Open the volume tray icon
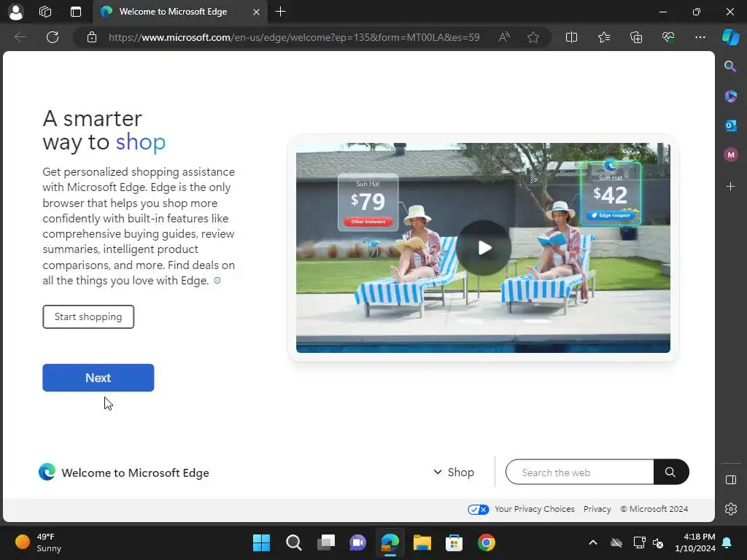The height and width of the screenshot is (560, 747). [659, 542]
